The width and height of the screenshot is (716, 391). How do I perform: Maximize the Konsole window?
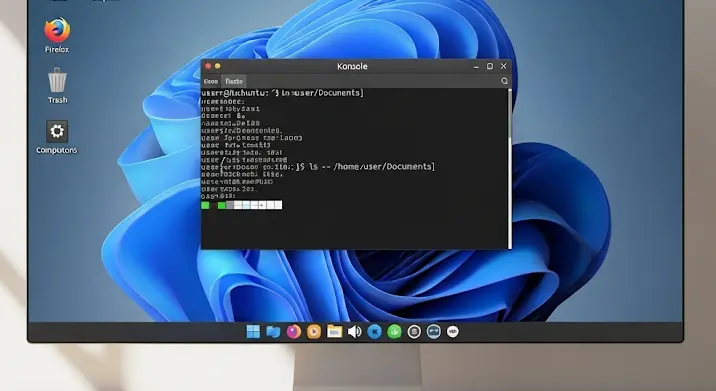[x=490, y=66]
